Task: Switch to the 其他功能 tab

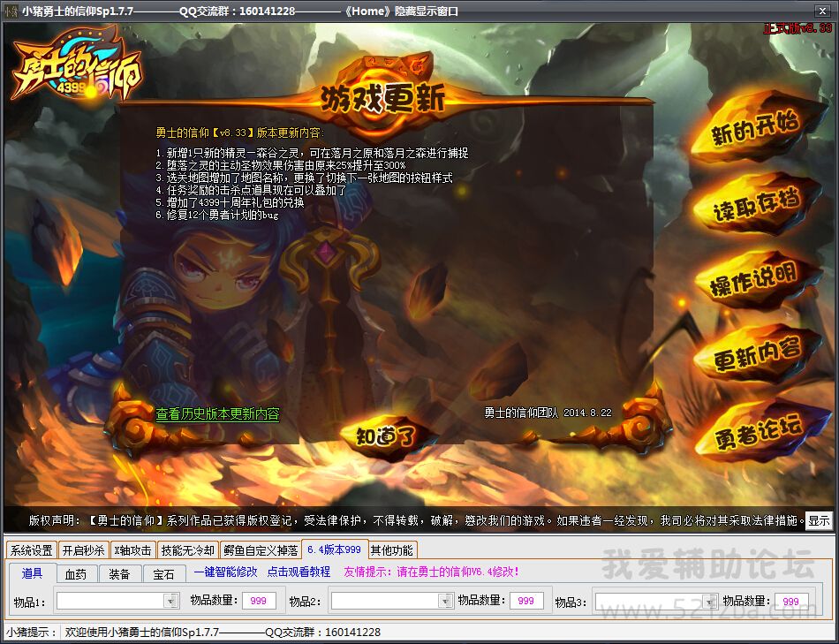Action: (x=391, y=550)
